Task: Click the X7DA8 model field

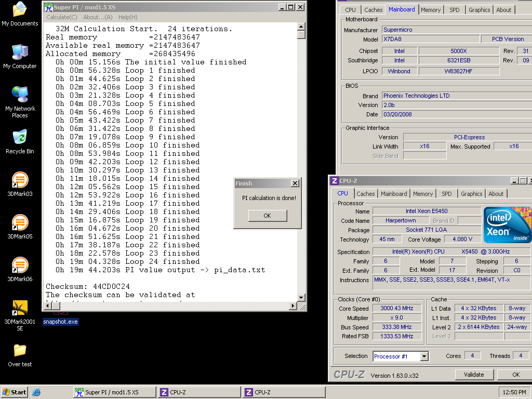Action: 431,39
